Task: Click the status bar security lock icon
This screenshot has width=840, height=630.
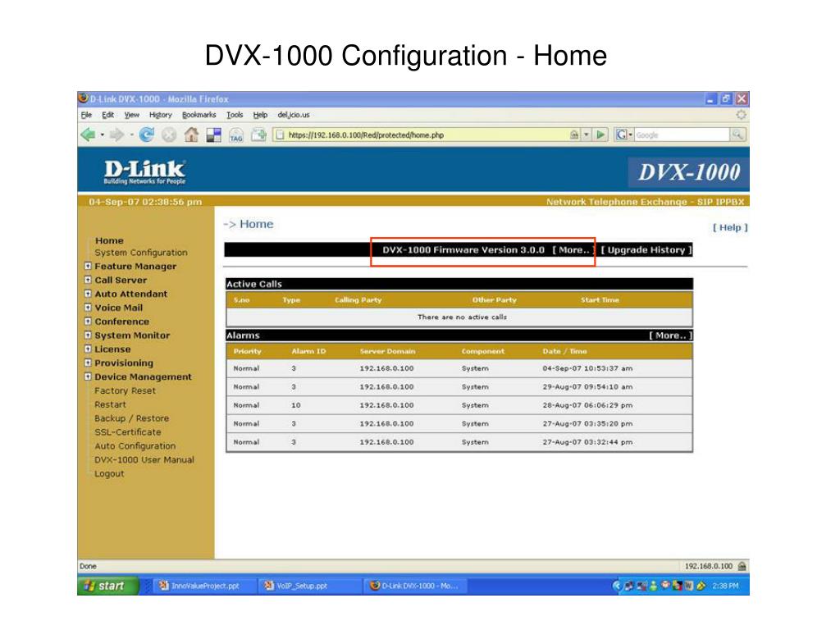Action: tap(742, 566)
